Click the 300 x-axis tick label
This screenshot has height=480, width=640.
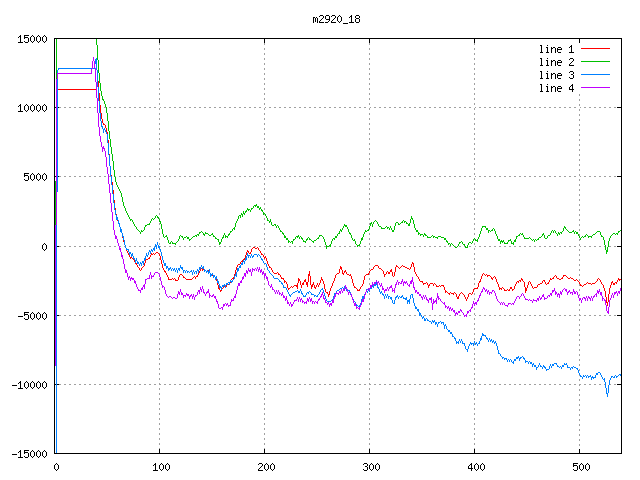[x=370, y=467]
